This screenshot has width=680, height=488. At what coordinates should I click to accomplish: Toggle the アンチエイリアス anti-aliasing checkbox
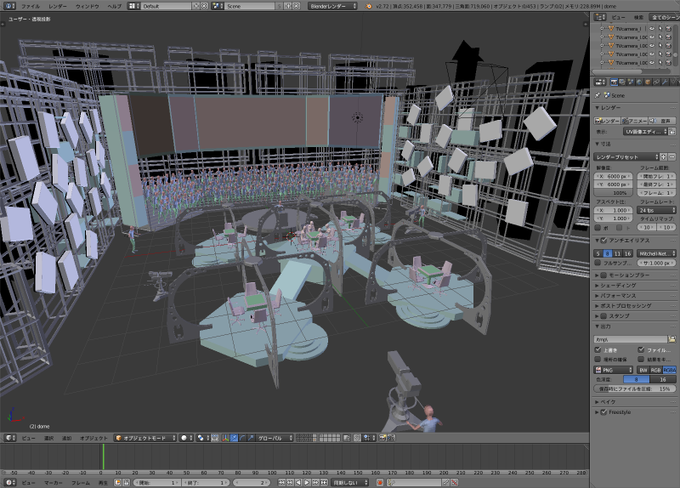604,240
